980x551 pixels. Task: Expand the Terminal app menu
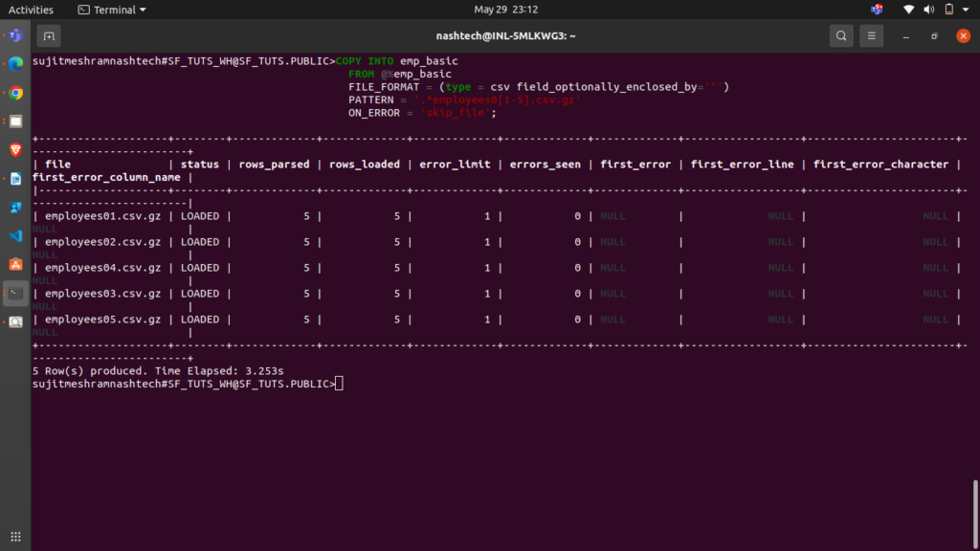[x=112, y=10]
